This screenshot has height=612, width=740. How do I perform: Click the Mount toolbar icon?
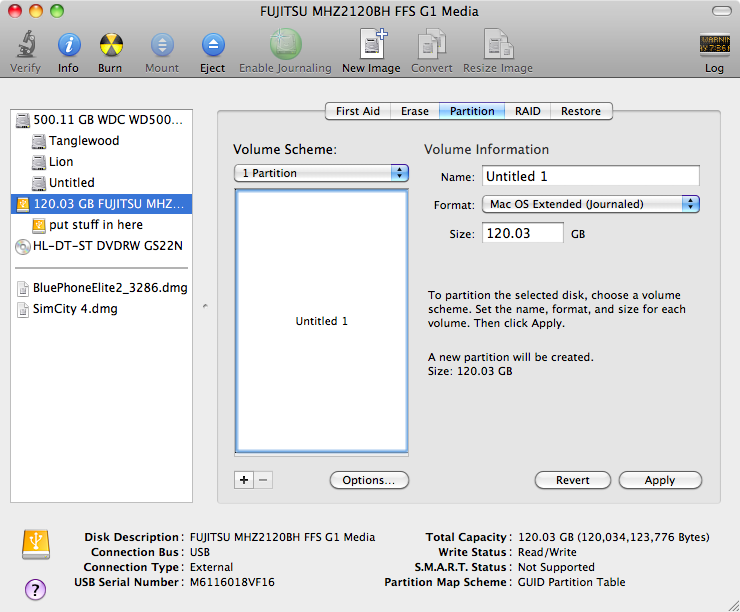pyautogui.click(x=162, y=45)
